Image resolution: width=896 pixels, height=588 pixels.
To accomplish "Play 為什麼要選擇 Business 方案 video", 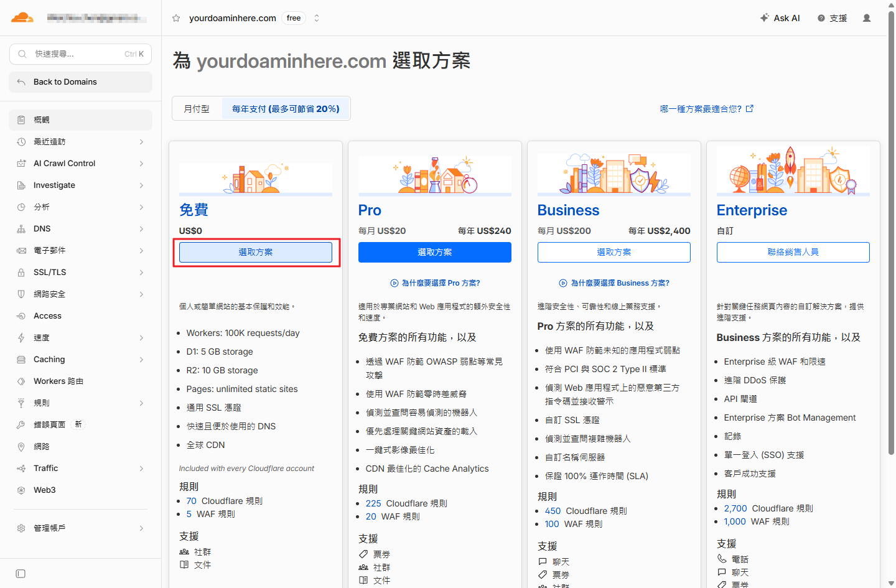I will coord(614,283).
